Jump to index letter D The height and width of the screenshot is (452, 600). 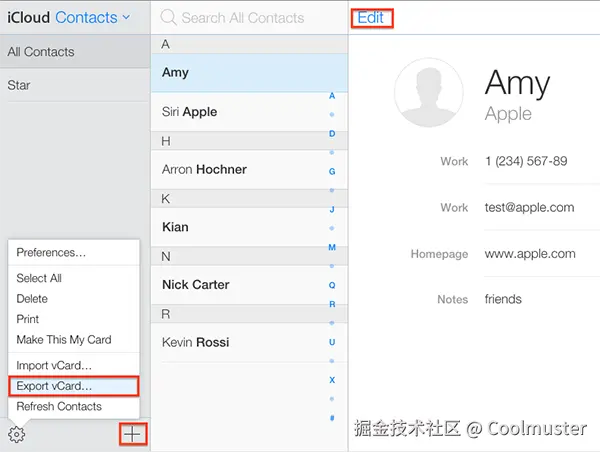tap(332, 134)
